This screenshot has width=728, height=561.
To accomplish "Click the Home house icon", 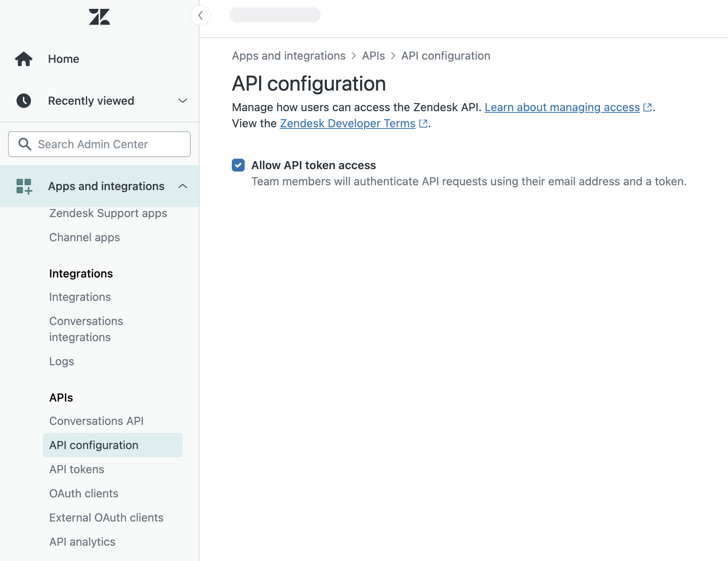I will (x=24, y=59).
